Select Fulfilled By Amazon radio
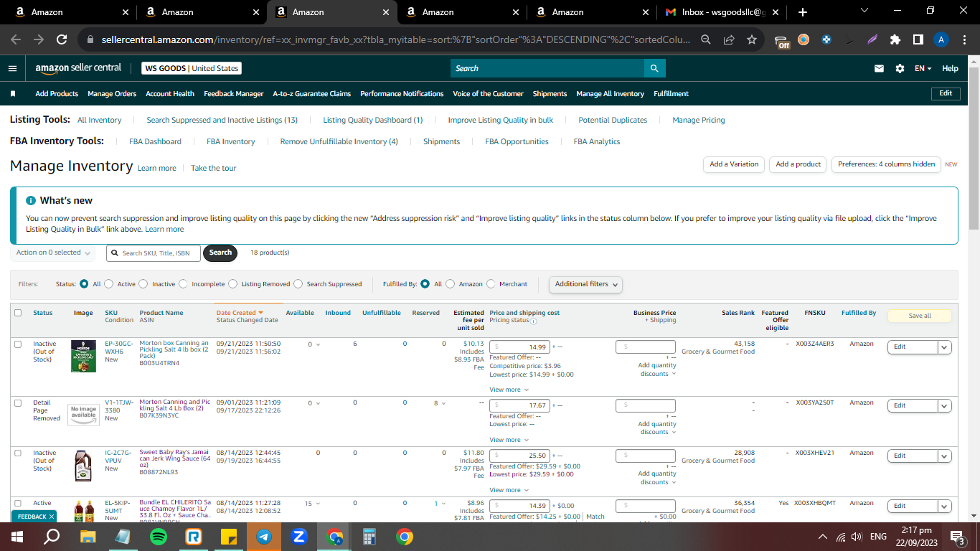The height and width of the screenshot is (551, 980). click(x=450, y=284)
